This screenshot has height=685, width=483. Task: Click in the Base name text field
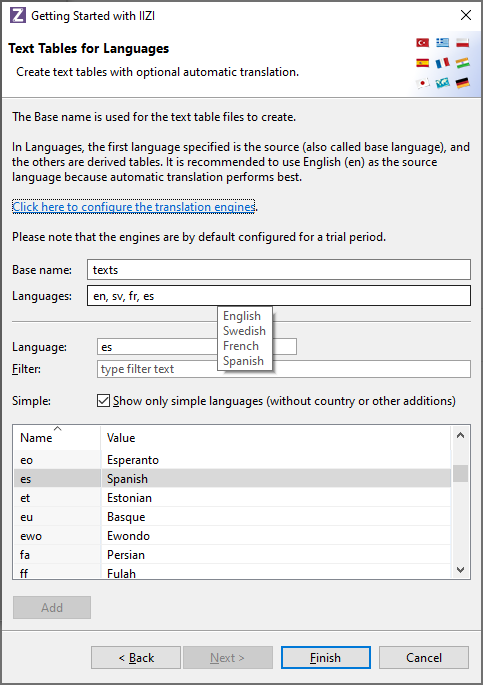coord(279,270)
